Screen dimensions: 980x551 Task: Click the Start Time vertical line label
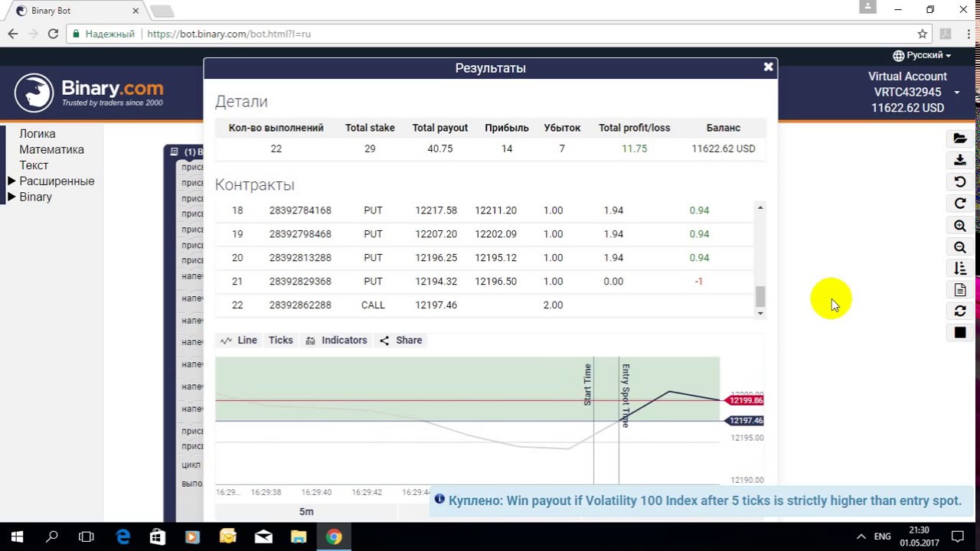point(587,385)
